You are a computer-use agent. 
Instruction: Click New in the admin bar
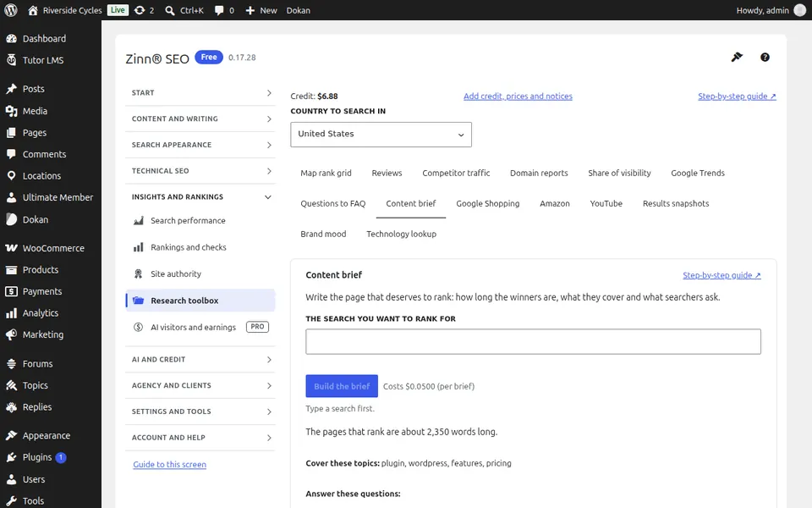[x=261, y=10]
